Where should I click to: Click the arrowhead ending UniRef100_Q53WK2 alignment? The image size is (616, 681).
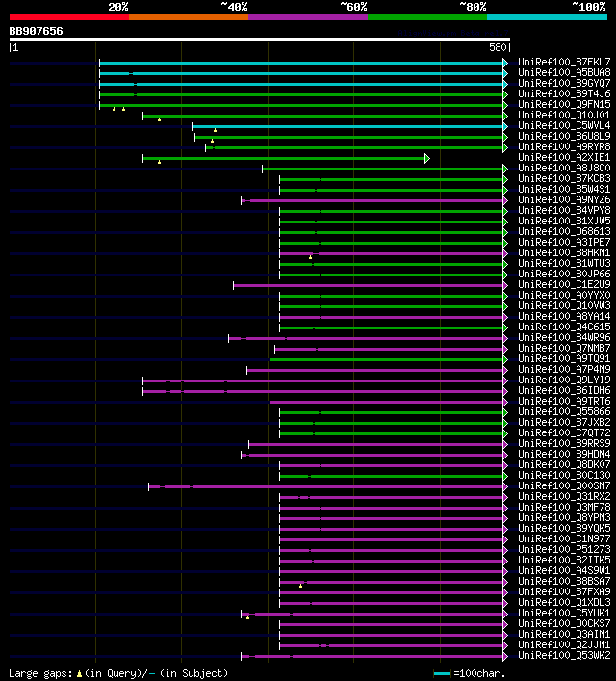tap(505, 656)
